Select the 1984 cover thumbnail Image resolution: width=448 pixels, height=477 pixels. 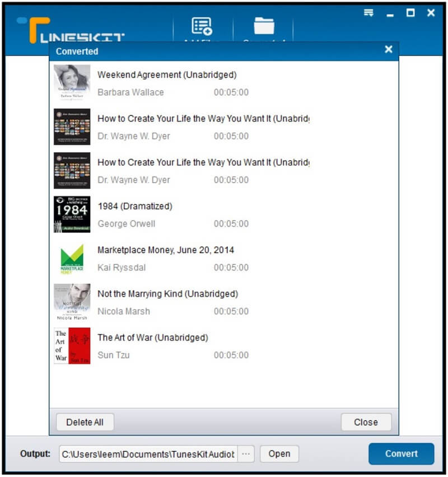(72, 214)
